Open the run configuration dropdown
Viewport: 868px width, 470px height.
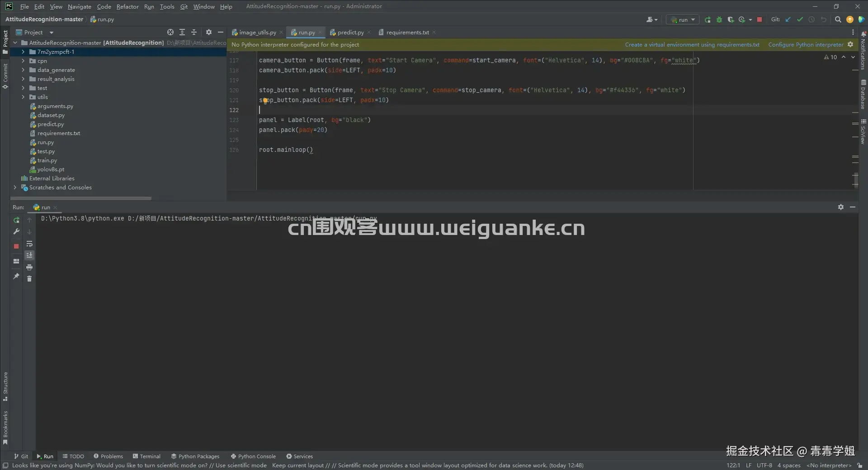[683, 19]
